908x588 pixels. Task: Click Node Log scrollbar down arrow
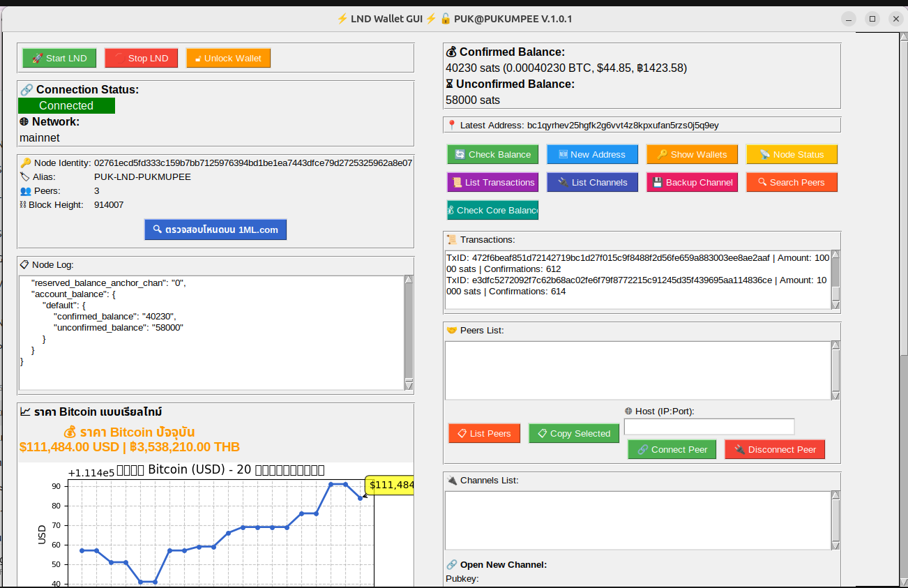pyautogui.click(x=409, y=386)
